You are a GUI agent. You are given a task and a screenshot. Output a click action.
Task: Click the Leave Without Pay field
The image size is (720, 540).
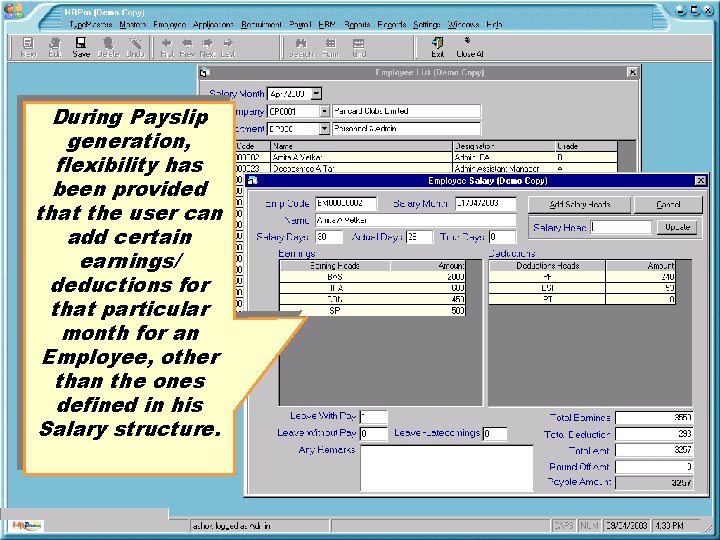[x=374, y=433]
